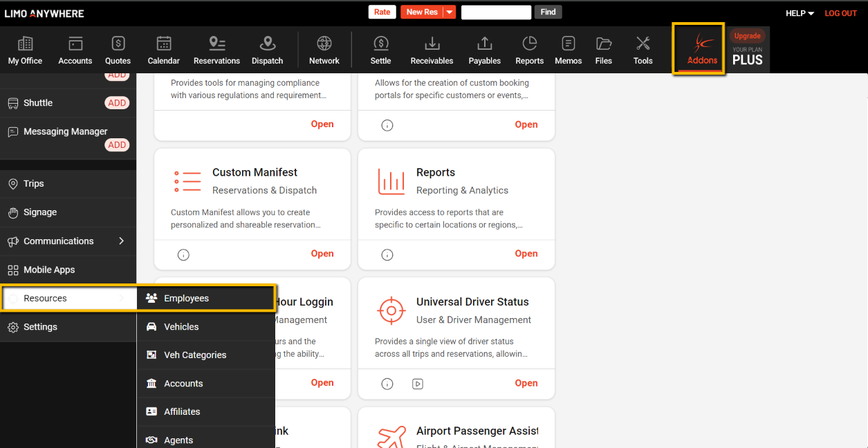Click the search field beside Find
The height and width of the screenshot is (448, 868).
coord(496,12)
